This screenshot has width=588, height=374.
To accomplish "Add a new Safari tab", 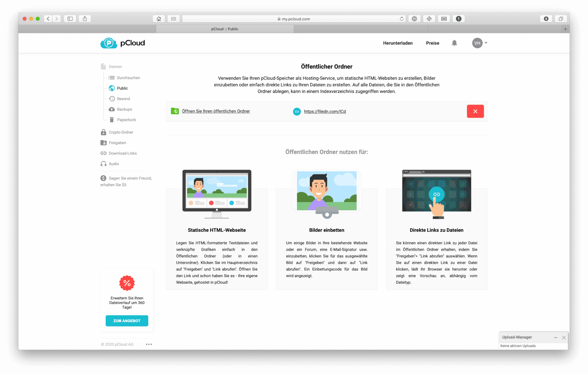I will [x=565, y=29].
